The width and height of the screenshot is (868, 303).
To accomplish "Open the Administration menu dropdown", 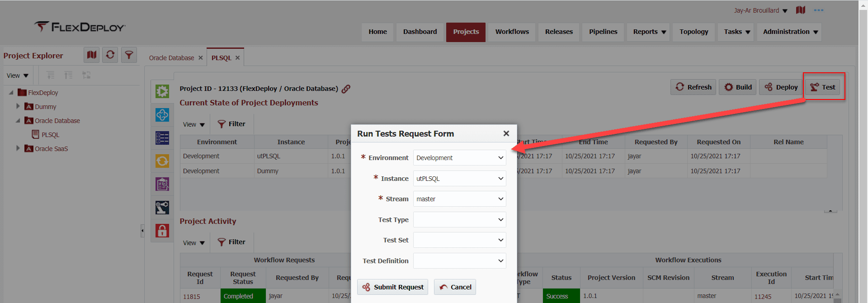I will click(790, 32).
